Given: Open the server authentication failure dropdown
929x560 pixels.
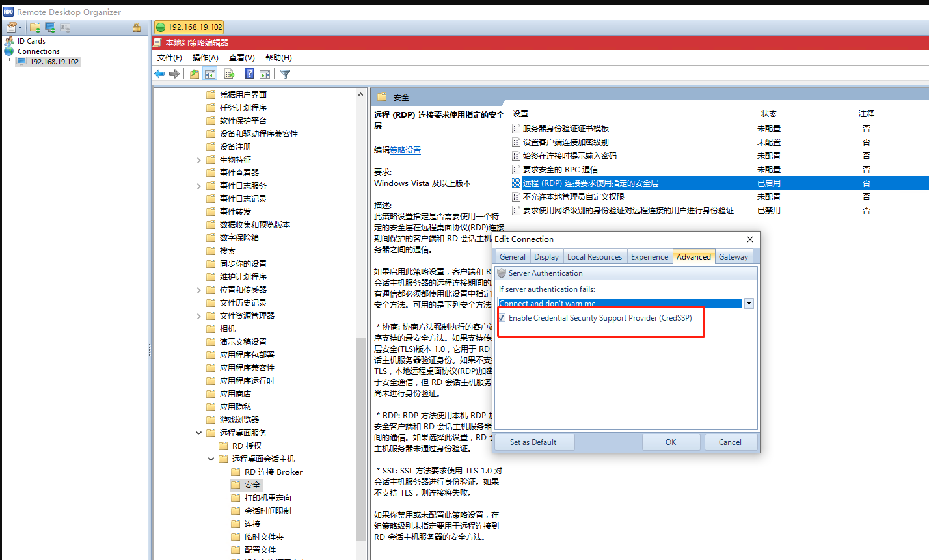Looking at the screenshot, I should (x=749, y=302).
